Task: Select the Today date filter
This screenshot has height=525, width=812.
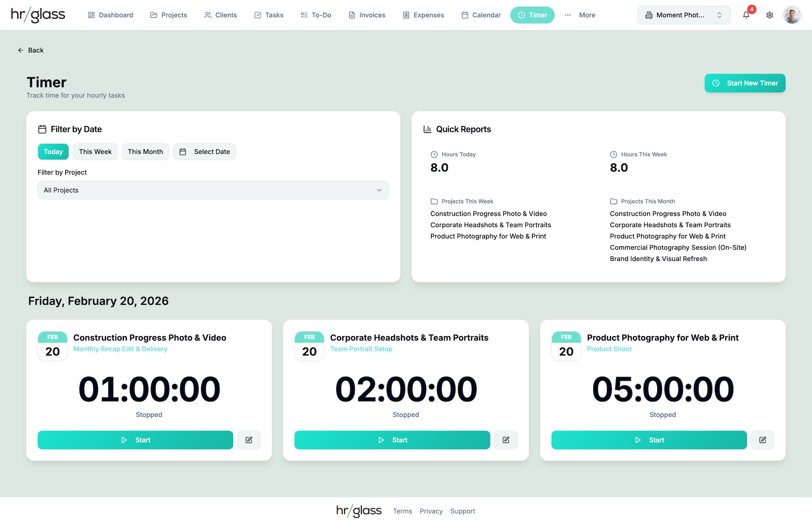Action: click(53, 152)
